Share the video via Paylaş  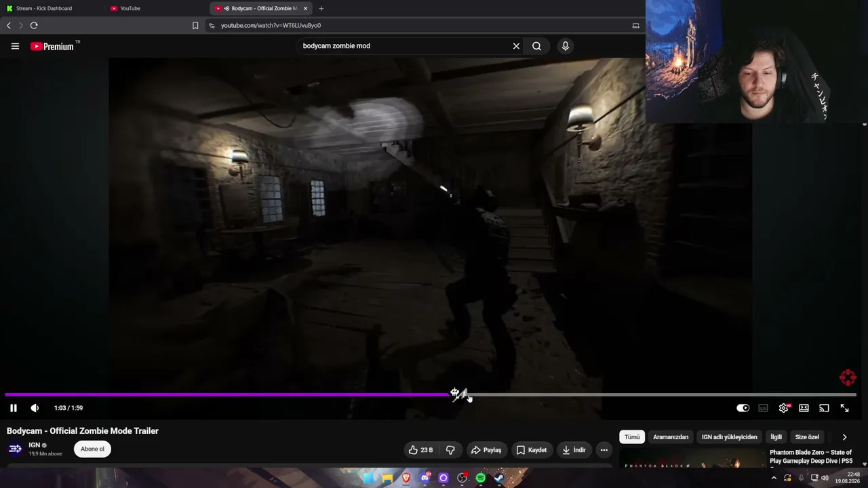click(486, 450)
